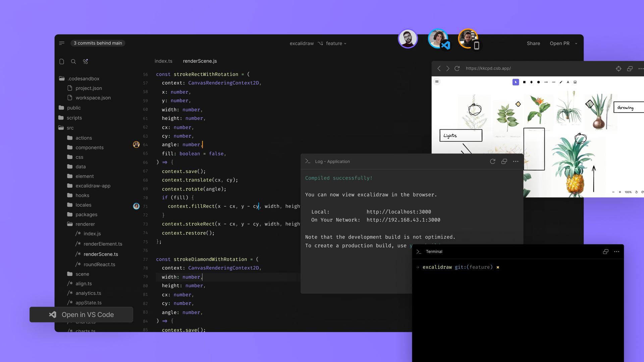This screenshot has width=644, height=362.
Task: Open the search panel in the sidebar
Action: tap(73, 61)
